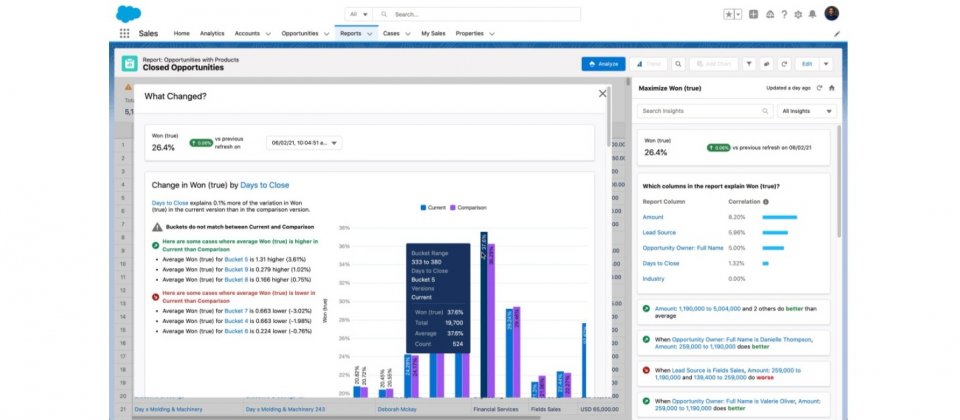
Task: Click green icon for Danielle Thompson insight
Action: 647,339
